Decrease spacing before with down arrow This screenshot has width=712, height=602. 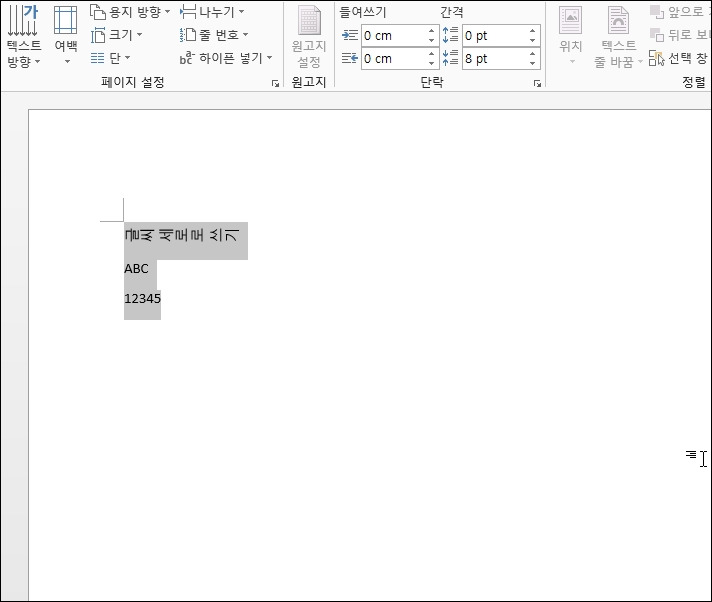(533, 40)
